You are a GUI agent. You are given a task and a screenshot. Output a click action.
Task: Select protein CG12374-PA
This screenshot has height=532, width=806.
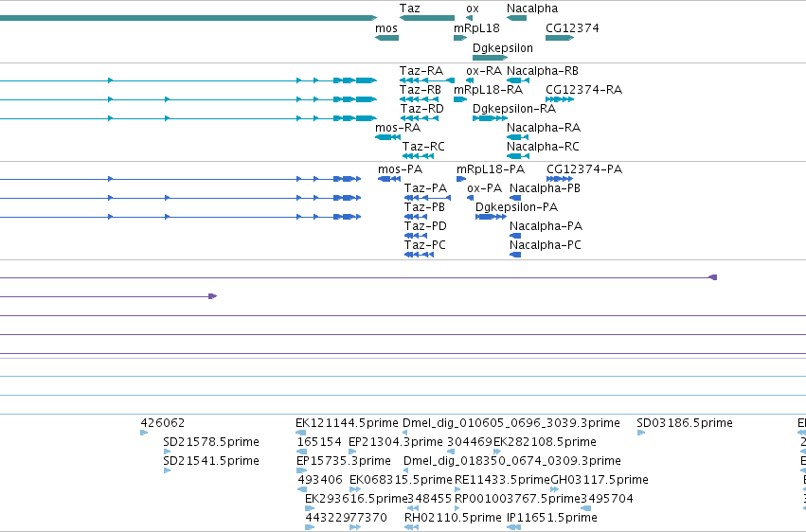(x=584, y=169)
